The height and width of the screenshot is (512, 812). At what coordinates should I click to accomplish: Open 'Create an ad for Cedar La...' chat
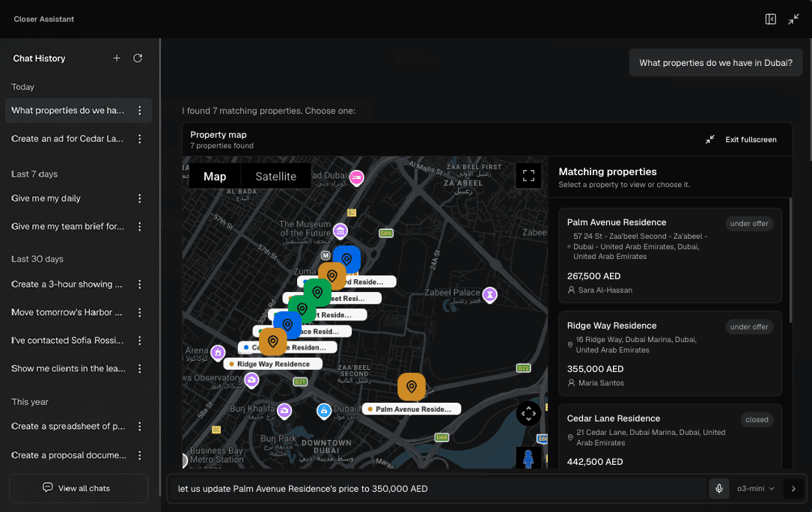67,139
